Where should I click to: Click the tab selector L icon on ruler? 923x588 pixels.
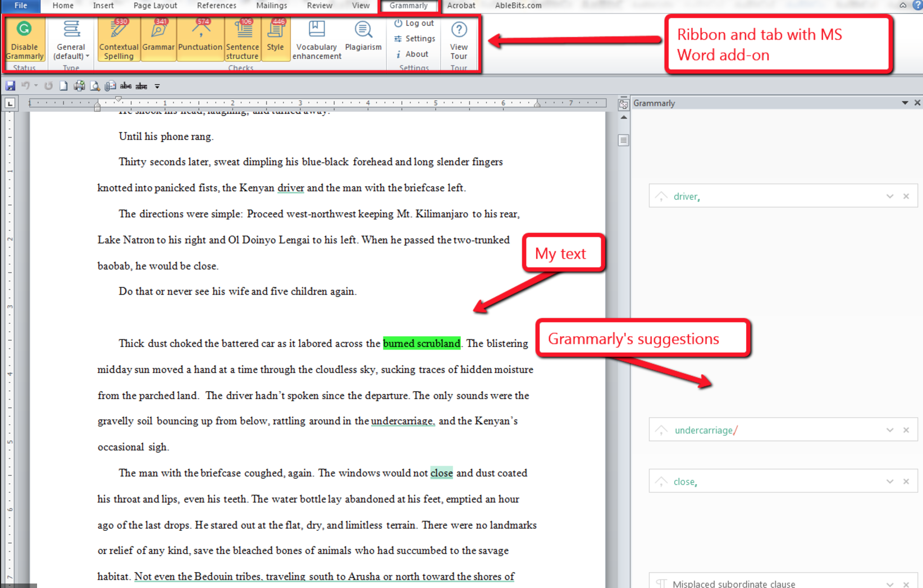point(10,103)
